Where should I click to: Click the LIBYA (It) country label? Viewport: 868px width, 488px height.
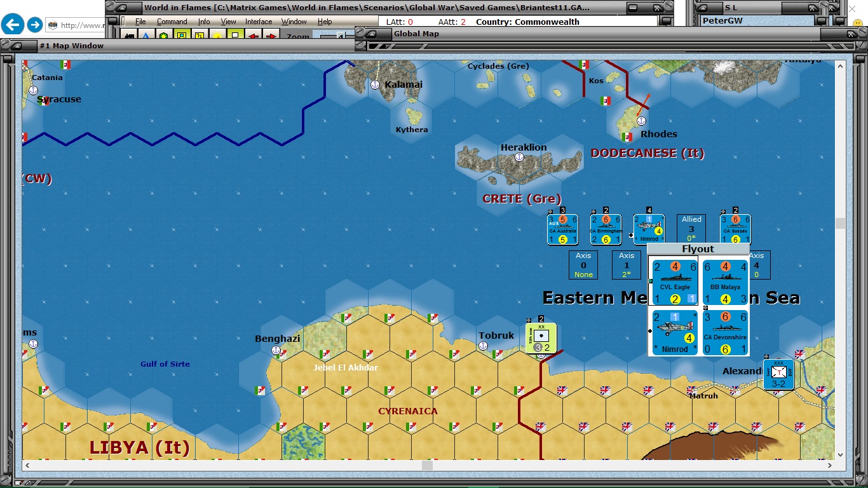[x=140, y=447]
